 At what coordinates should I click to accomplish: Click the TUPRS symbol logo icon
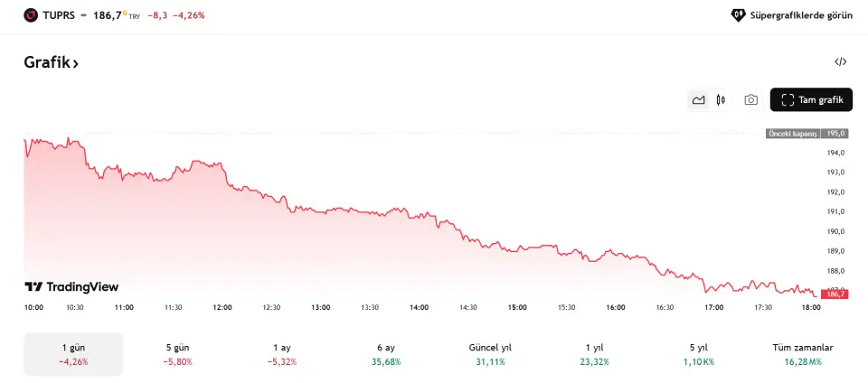click(x=31, y=14)
